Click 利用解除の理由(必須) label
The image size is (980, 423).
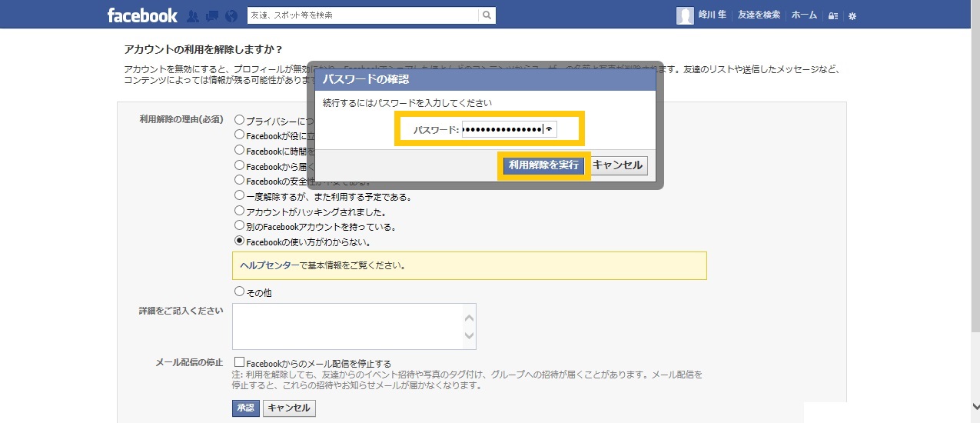[181, 119]
